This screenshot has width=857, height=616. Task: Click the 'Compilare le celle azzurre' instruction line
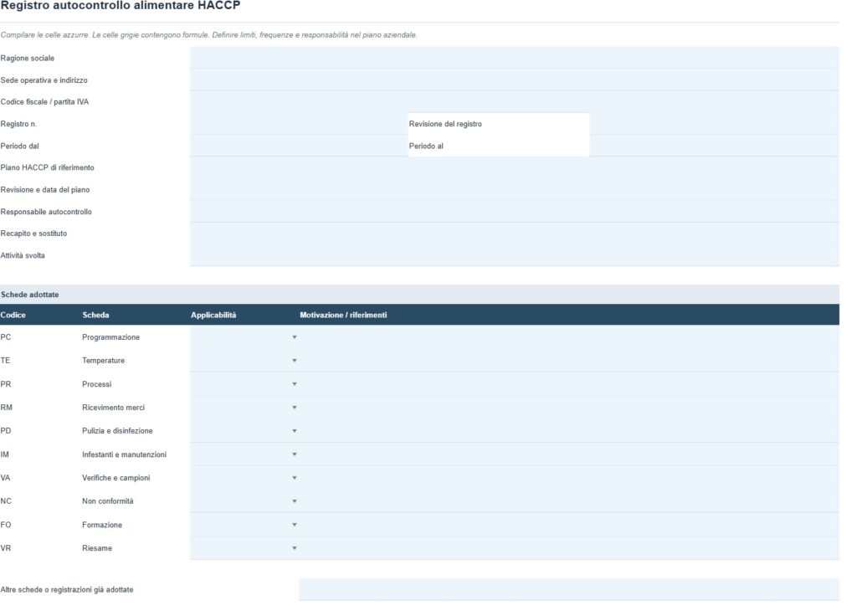(208, 35)
